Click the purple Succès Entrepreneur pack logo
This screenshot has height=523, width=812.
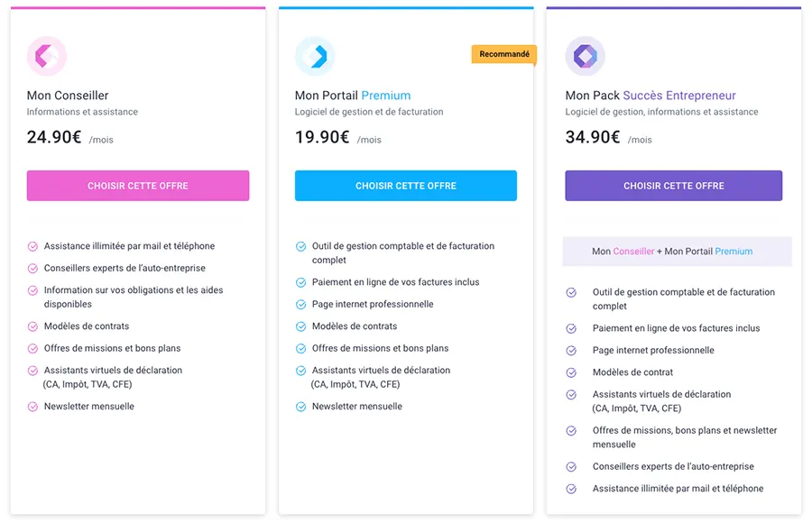tap(585, 56)
